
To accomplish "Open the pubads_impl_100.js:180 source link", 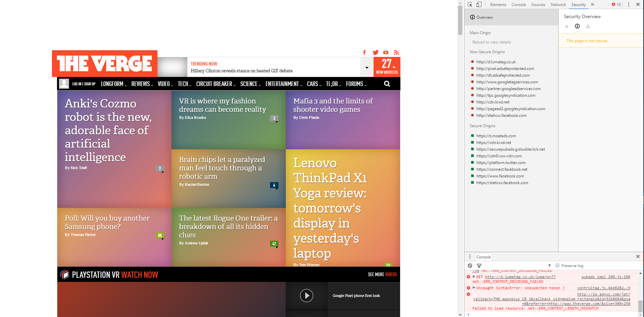I will [x=606, y=277].
